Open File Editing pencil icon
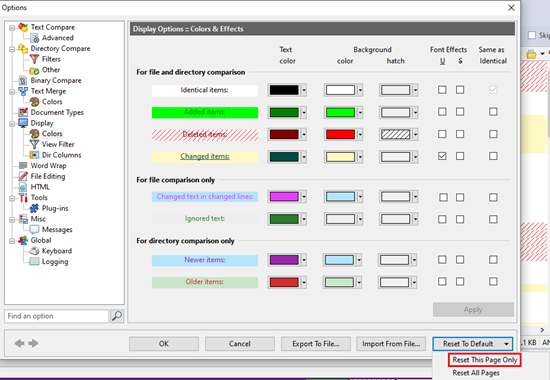Image resolution: width=550 pixels, height=380 pixels. point(23,176)
